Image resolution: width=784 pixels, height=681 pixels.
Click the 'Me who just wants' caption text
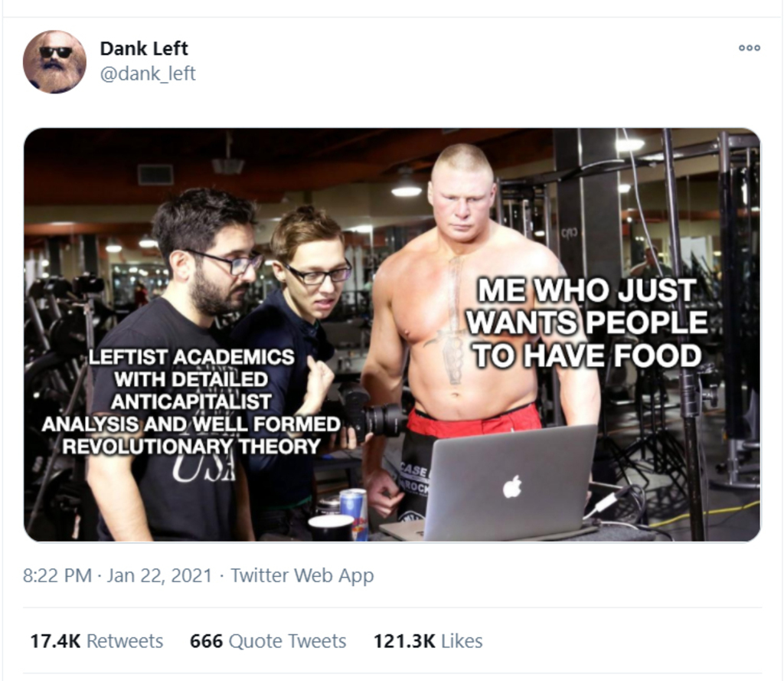pos(587,322)
